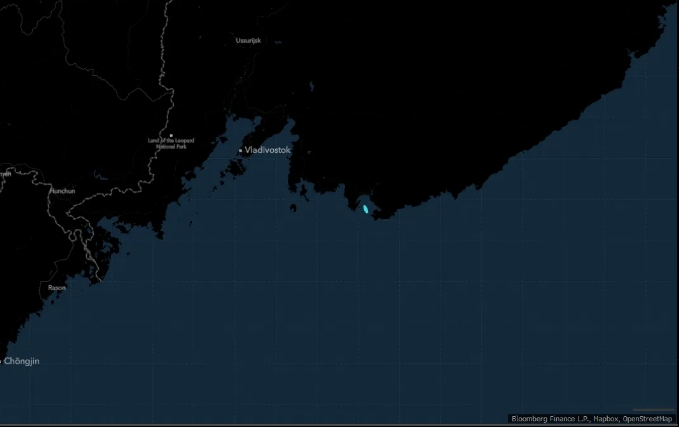Screen dimensions: 680x427
Task: Click the Vladivostok city label
Action: [267, 150]
